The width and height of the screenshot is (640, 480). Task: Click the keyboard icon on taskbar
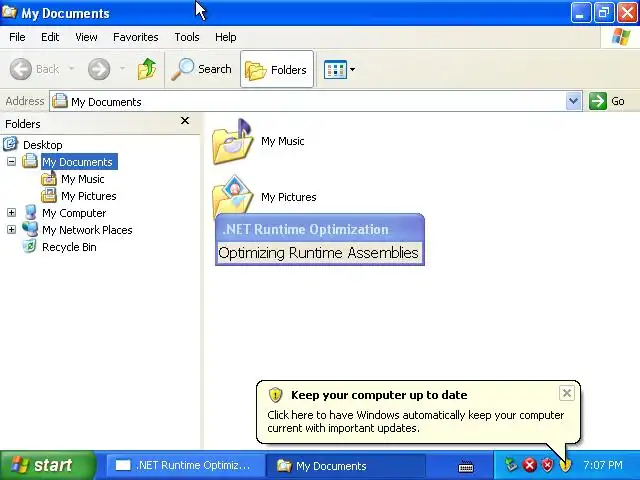click(465, 466)
